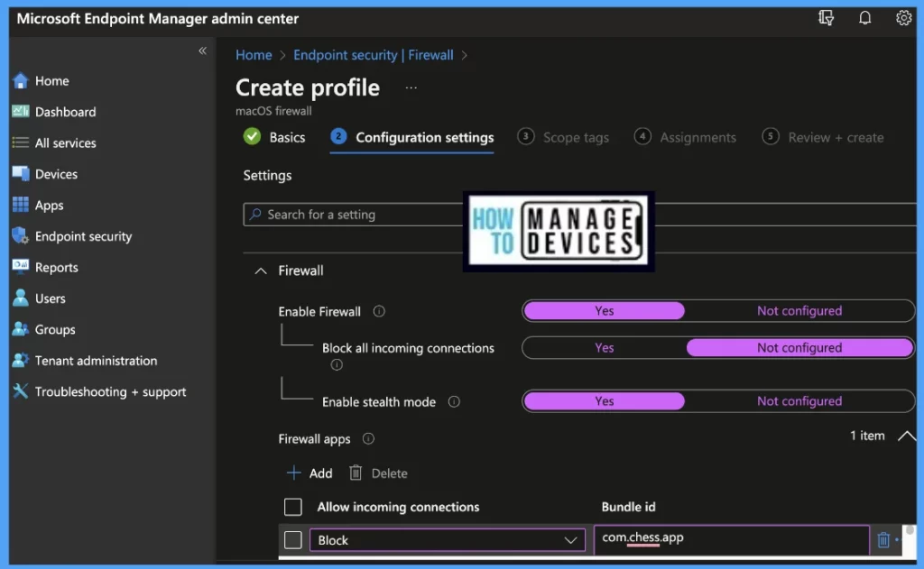Click the Dashboard icon in the sidebar
This screenshot has width=924, height=569.
[x=20, y=112]
